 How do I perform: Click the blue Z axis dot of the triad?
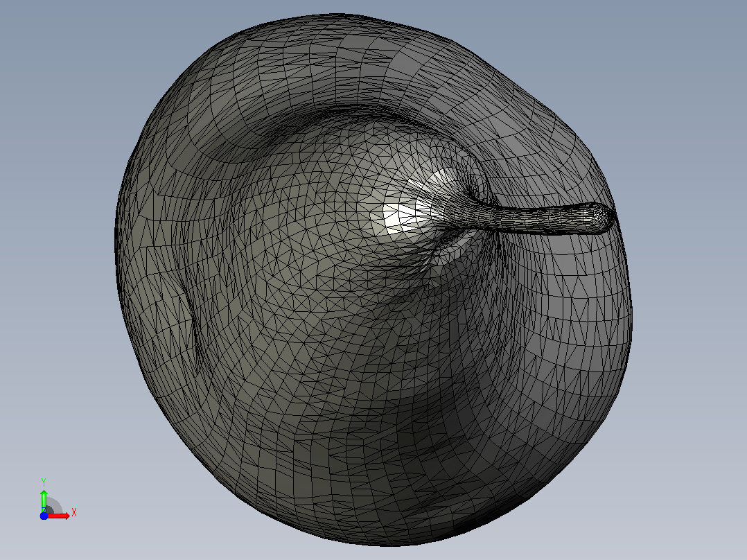(44, 516)
